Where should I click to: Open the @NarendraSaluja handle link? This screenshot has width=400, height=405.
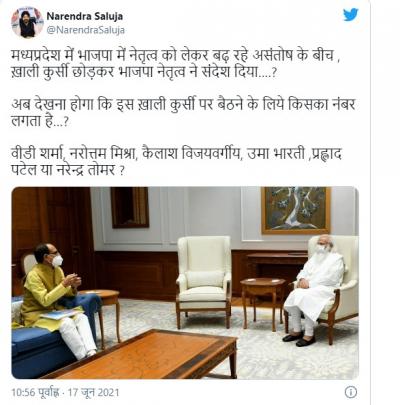click(86, 30)
